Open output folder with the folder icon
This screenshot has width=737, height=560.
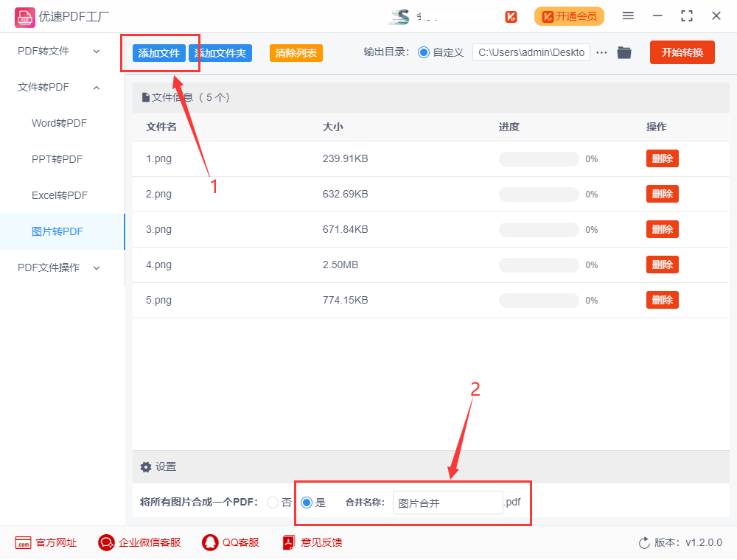(624, 52)
